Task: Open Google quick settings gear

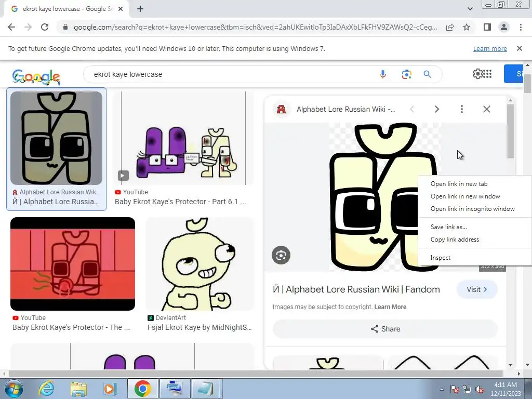Action: pyautogui.click(x=477, y=74)
